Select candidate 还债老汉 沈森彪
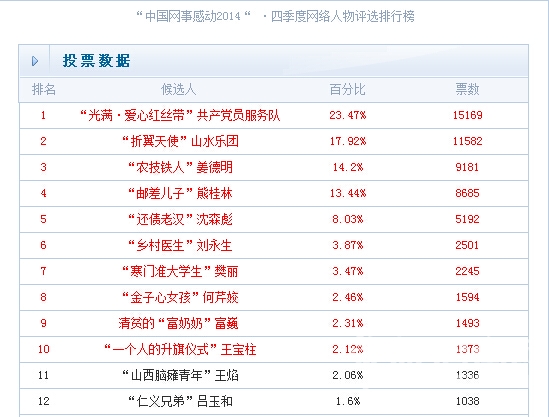The height and width of the screenshot is (417, 549). coord(180,219)
